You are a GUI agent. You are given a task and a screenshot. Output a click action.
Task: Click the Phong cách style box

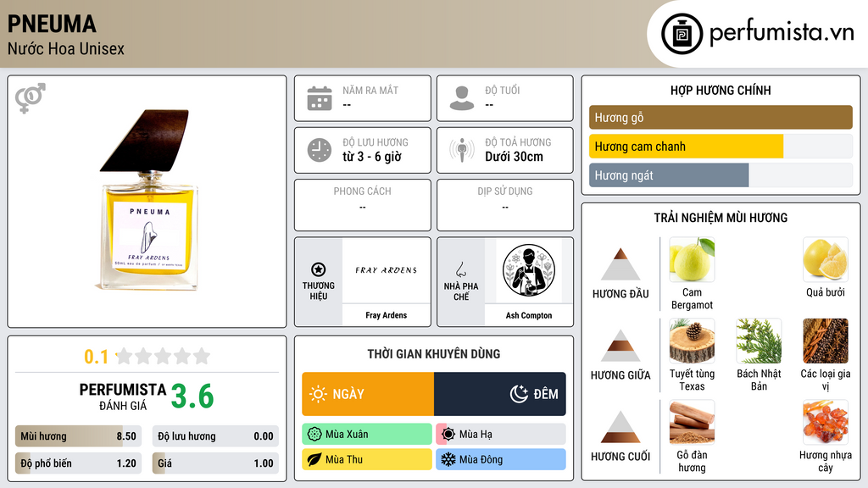[363, 205]
